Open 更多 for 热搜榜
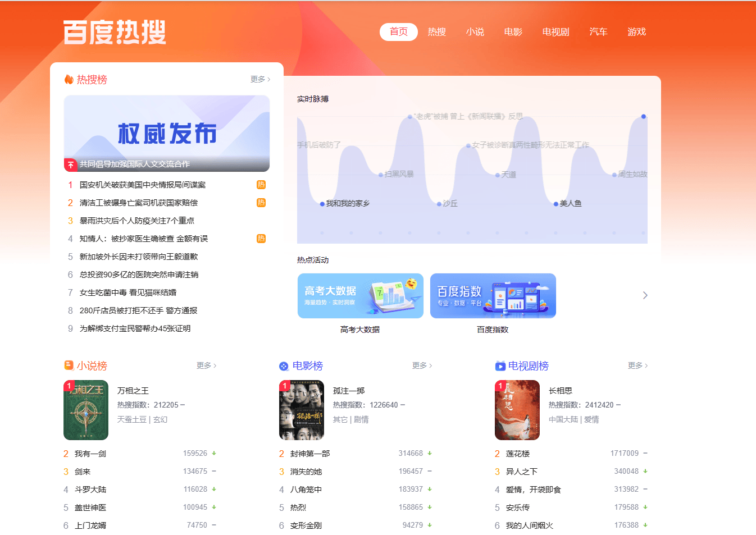The image size is (756, 535). [260, 80]
